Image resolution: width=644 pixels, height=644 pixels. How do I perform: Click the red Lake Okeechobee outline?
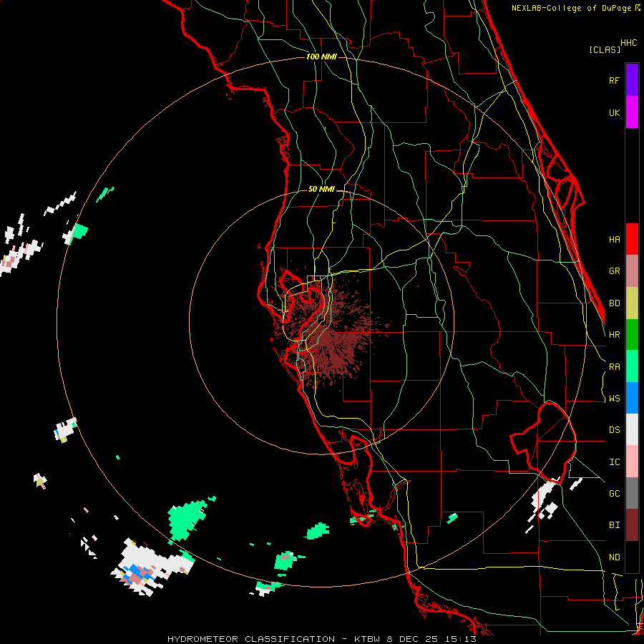(543, 443)
